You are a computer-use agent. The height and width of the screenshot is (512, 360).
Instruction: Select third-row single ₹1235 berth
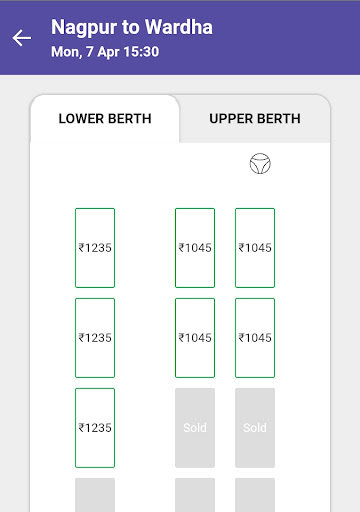pyautogui.click(x=95, y=428)
